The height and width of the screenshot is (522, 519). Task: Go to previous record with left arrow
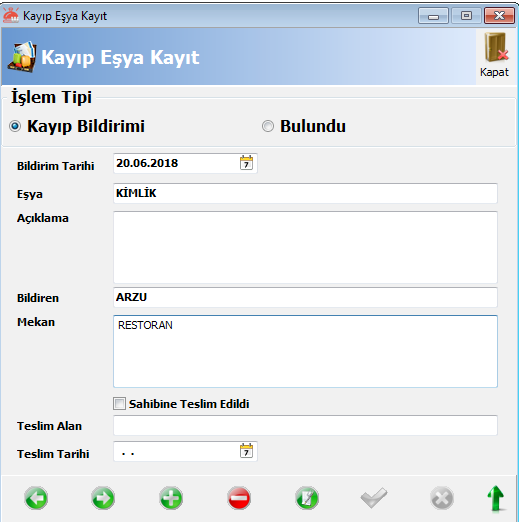(x=36, y=498)
